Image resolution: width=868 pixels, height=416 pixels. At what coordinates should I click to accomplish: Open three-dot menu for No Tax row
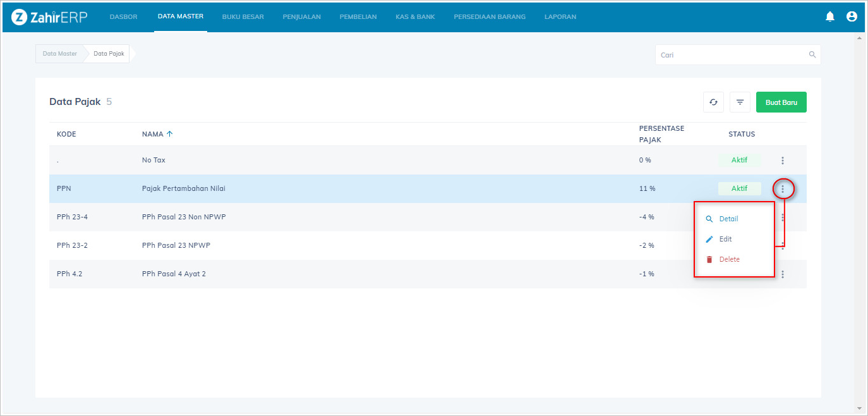[783, 161]
